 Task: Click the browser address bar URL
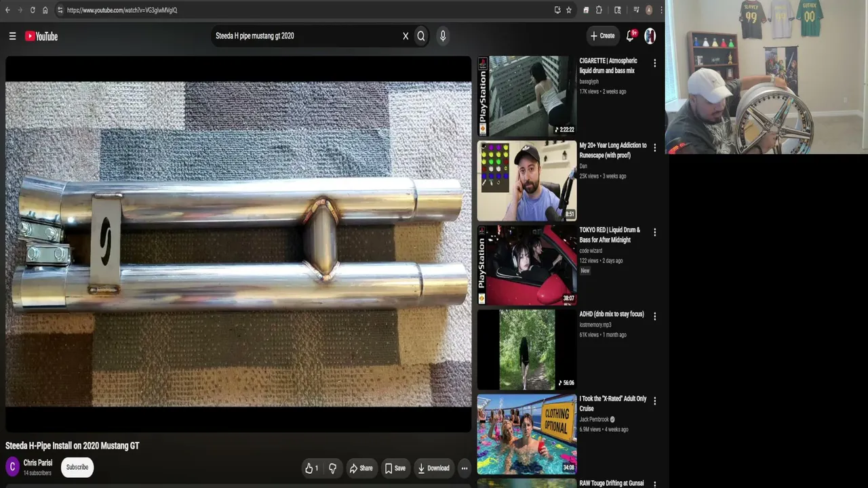122,10
